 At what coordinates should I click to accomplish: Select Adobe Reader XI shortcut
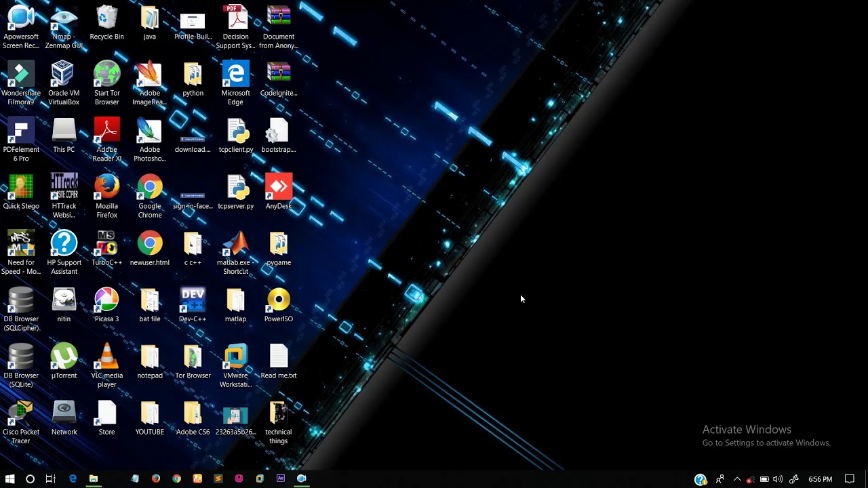(106, 140)
